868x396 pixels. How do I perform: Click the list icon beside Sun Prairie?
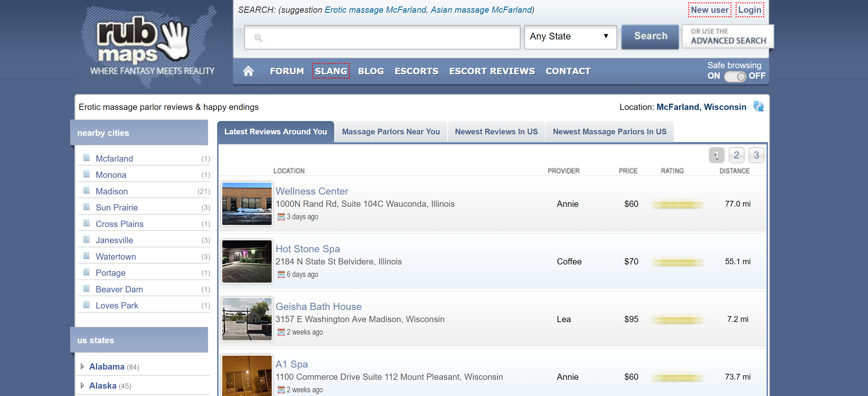(87, 207)
